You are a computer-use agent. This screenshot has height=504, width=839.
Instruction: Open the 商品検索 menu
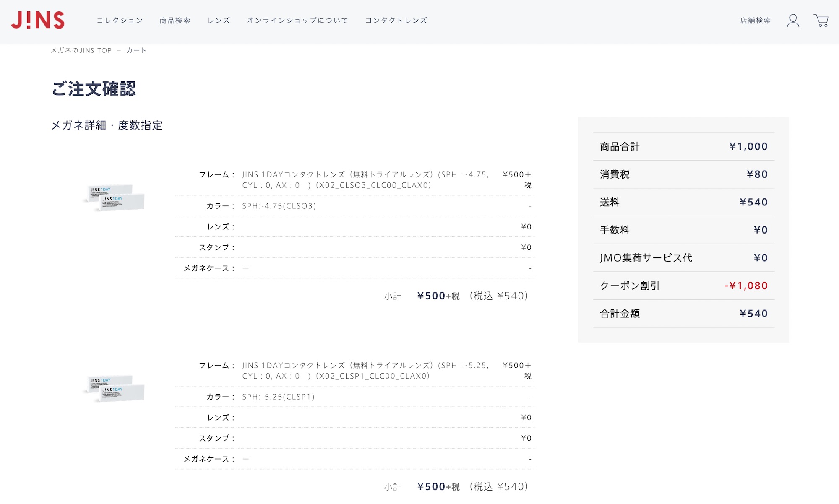coord(175,20)
